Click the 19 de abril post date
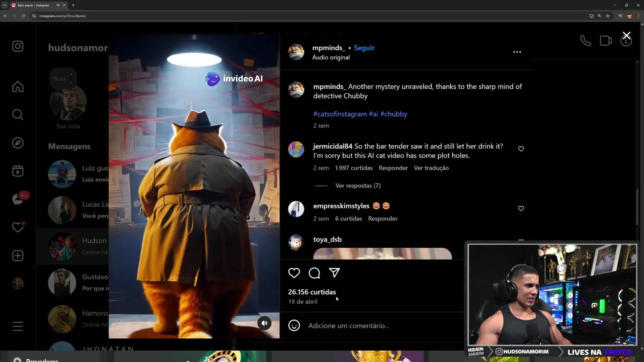The height and width of the screenshot is (362, 644). click(303, 302)
